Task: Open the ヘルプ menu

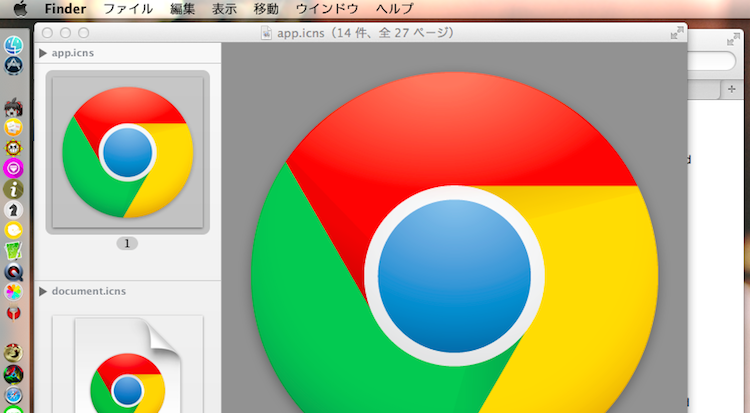Action: 394,9
